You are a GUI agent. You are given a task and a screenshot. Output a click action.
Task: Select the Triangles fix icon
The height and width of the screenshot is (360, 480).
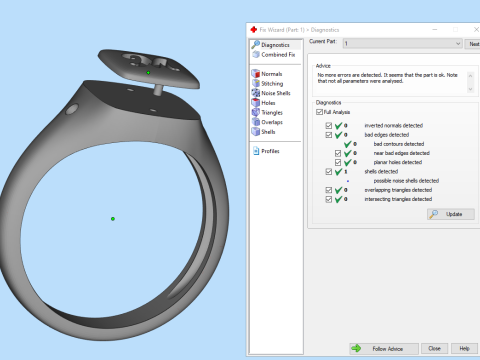tap(256, 112)
